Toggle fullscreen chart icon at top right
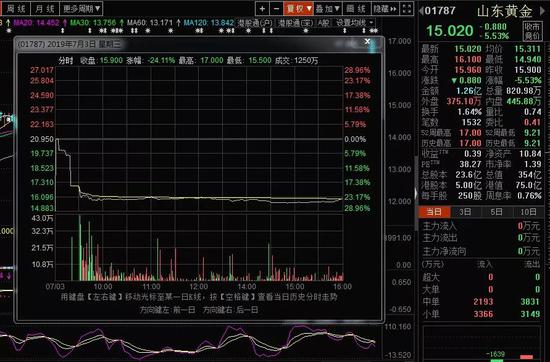 (x=406, y=9)
